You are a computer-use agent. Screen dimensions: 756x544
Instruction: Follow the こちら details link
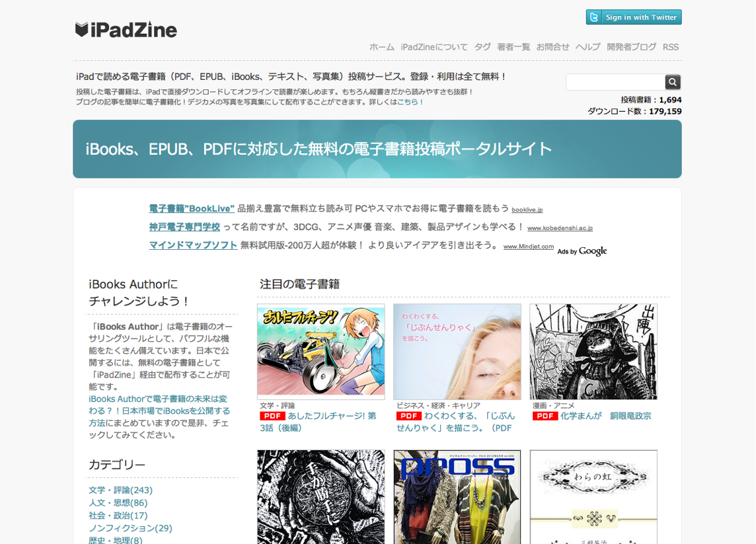(x=408, y=102)
